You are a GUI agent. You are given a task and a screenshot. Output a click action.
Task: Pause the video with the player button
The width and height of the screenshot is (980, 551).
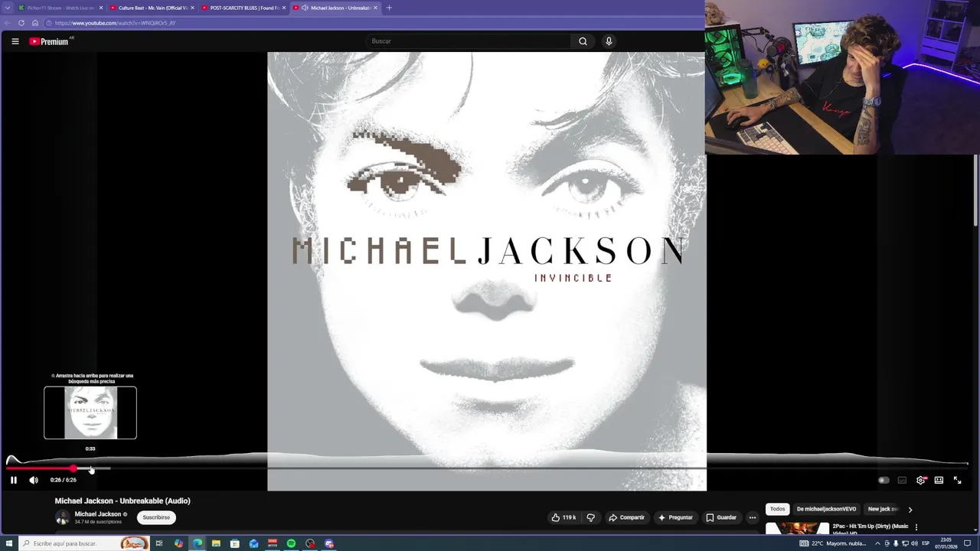click(13, 480)
